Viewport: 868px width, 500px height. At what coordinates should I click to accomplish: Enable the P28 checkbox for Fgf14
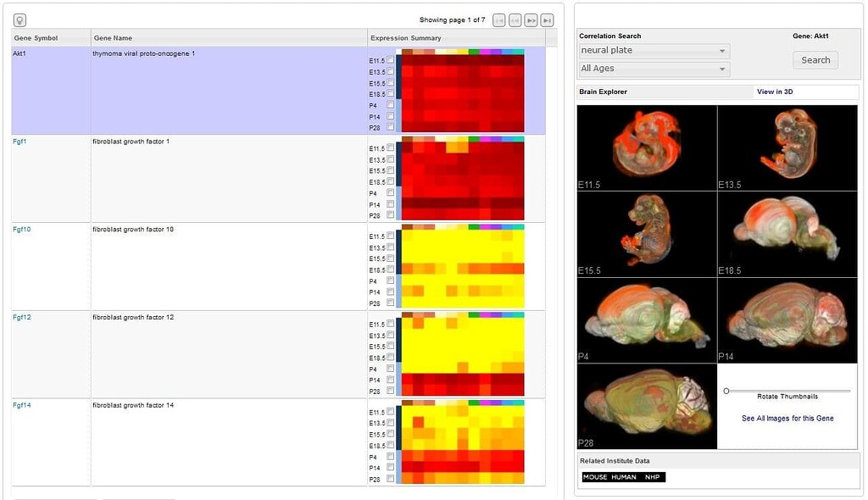point(390,479)
